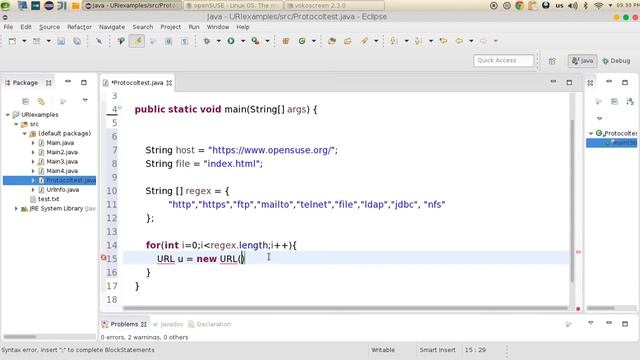The height and width of the screenshot is (360, 640).
Task: Click the Quick Access search field
Action: (x=503, y=60)
